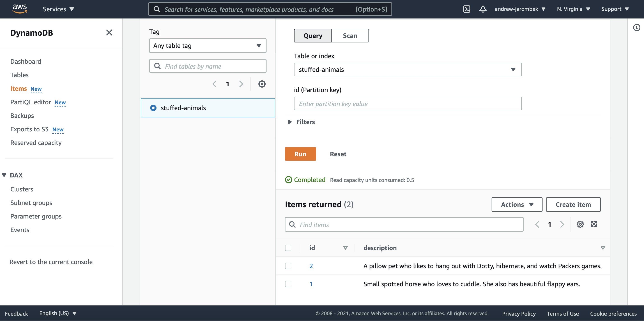Go to next page of tables list
This screenshot has width=644, height=321.
tap(241, 84)
